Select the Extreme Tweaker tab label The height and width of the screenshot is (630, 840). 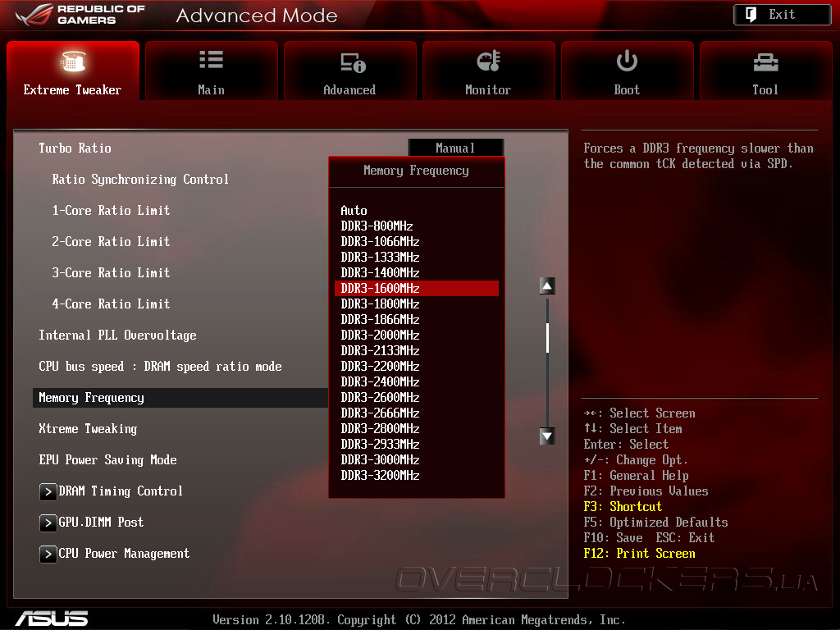click(x=72, y=90)
